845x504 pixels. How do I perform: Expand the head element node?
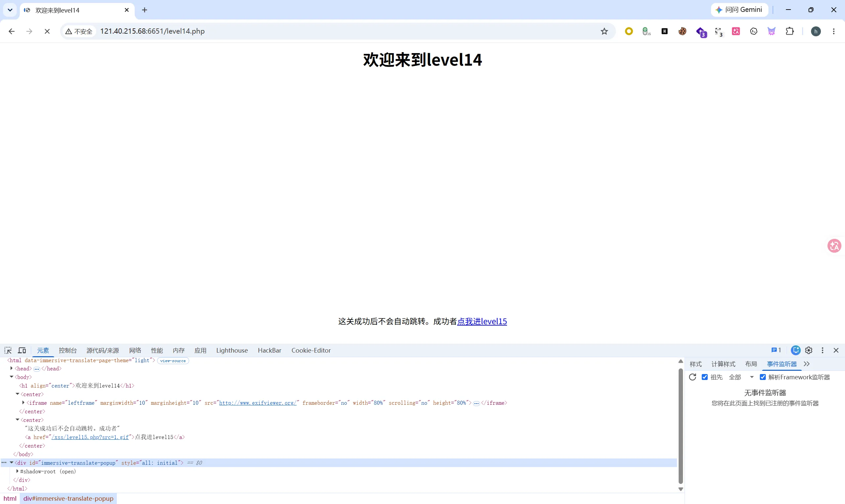pyautogui.click(x=11, y=368)
